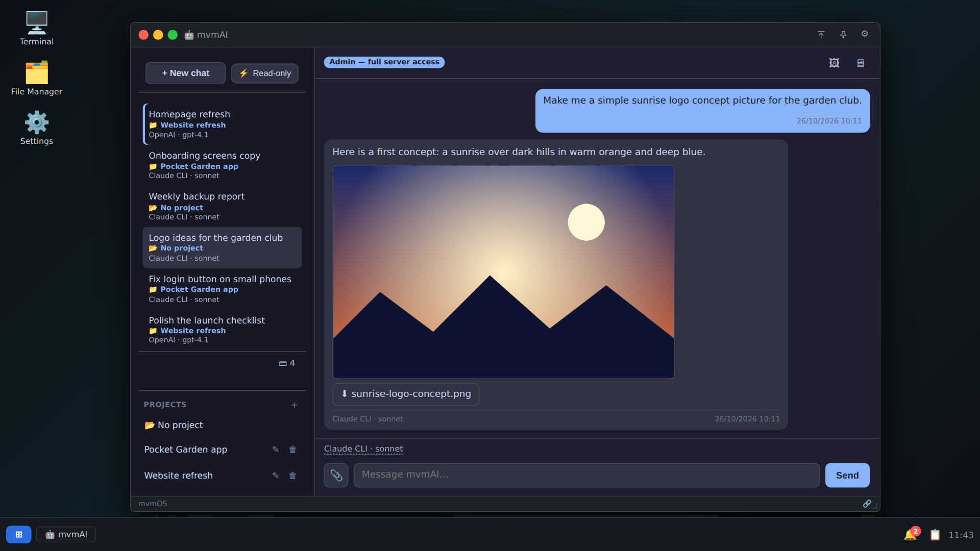Open the Onboarding screens copy chat
Viewport: 980px width, 551px height.
(222, 165)
